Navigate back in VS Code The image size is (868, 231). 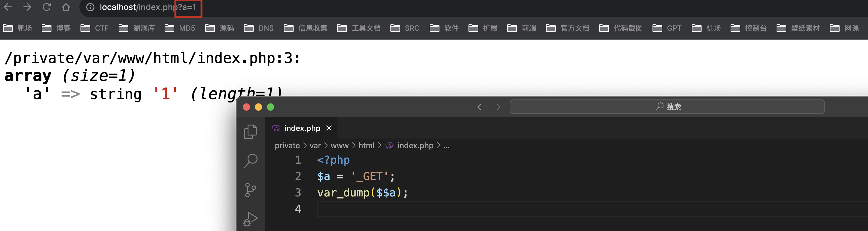point(481,107)
